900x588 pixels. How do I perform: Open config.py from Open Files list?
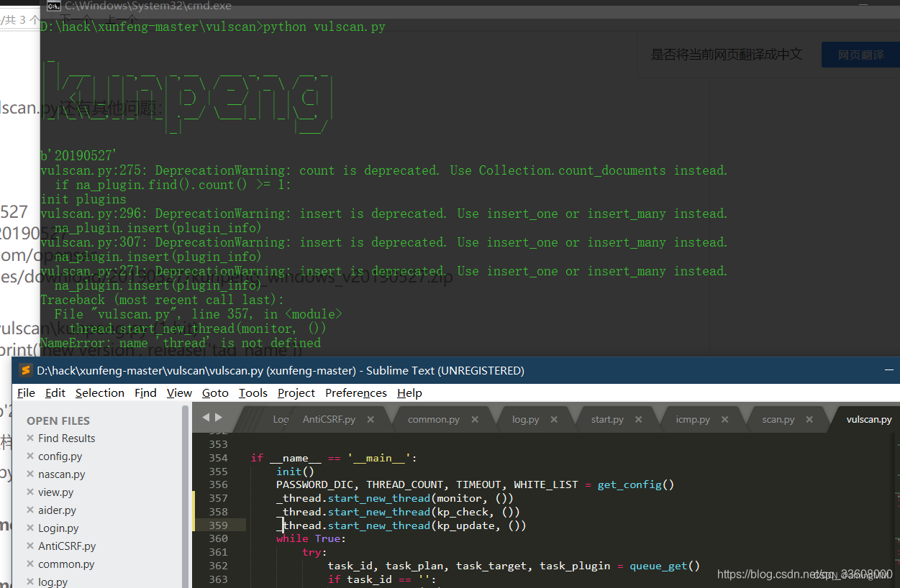click(x=60, y=456)
